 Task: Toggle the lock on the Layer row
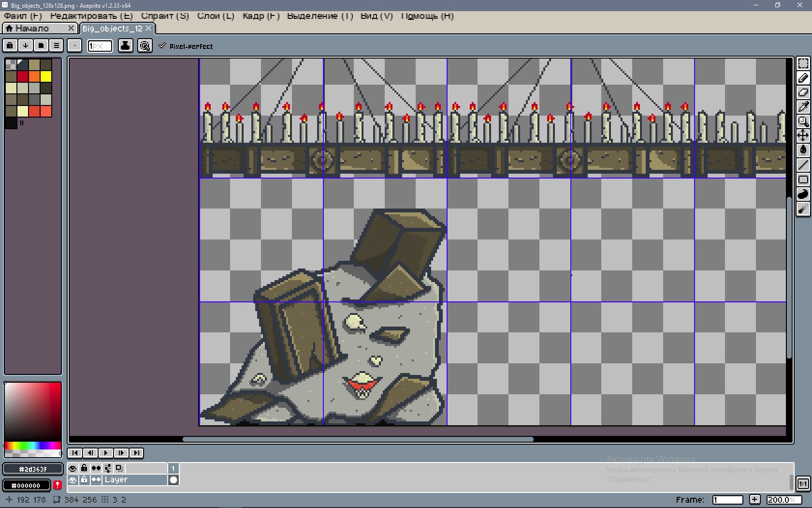tap(84, 480)
